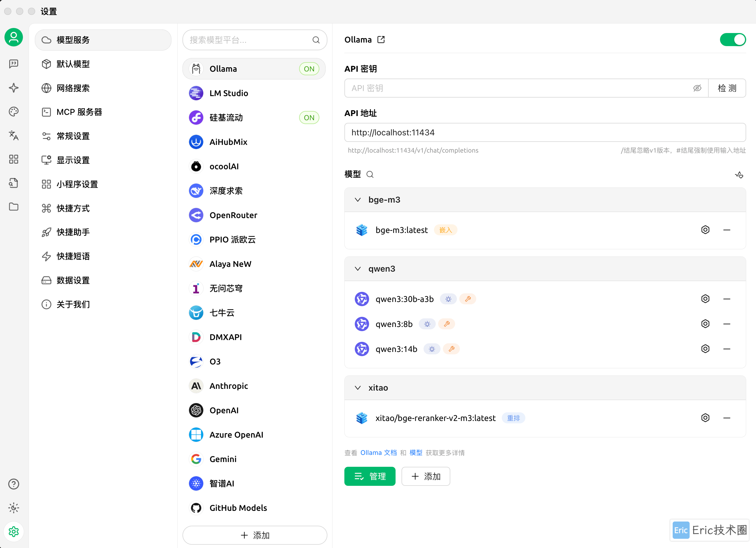
Task: Toggle API key visibility eye icon
Action: tap(697, 88)
